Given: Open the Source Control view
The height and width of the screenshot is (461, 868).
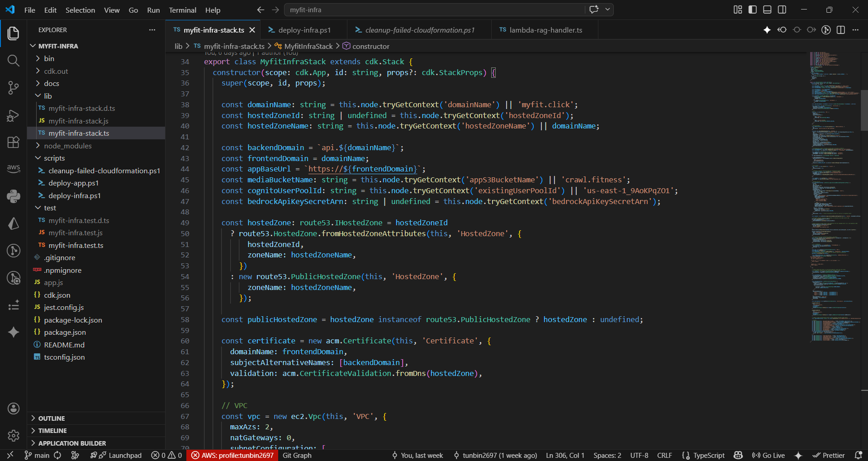Looking at the screenshot, I should tap(14, 88).
